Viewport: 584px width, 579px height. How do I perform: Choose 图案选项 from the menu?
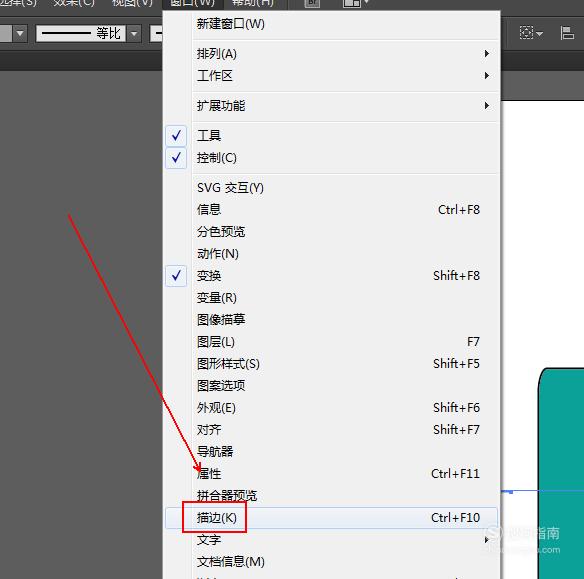click(x=331, y=385)
